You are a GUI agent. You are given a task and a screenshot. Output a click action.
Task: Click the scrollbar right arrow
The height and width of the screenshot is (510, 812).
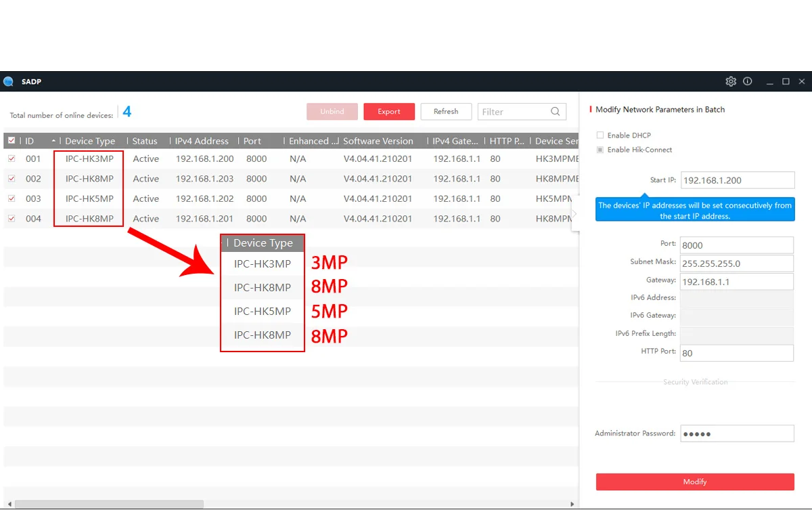pyautogui.click(x=572, y=505)
